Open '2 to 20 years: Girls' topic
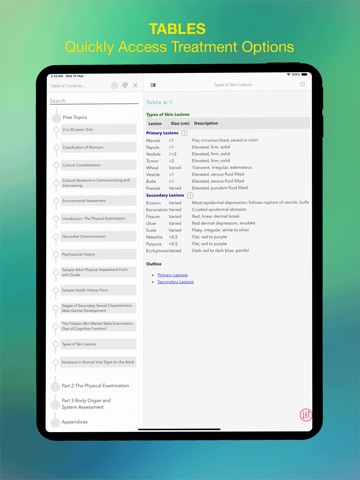Viewport: 360px width, 480px height. (98, 130)
